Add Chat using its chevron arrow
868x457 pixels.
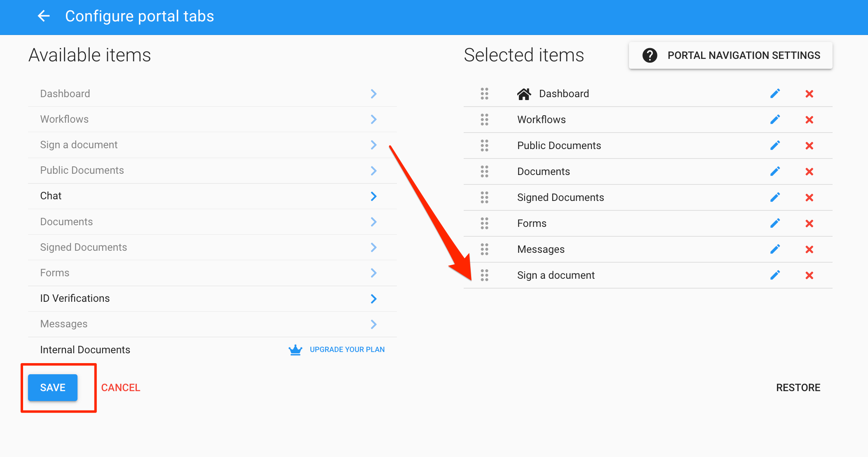click(373, 196)
